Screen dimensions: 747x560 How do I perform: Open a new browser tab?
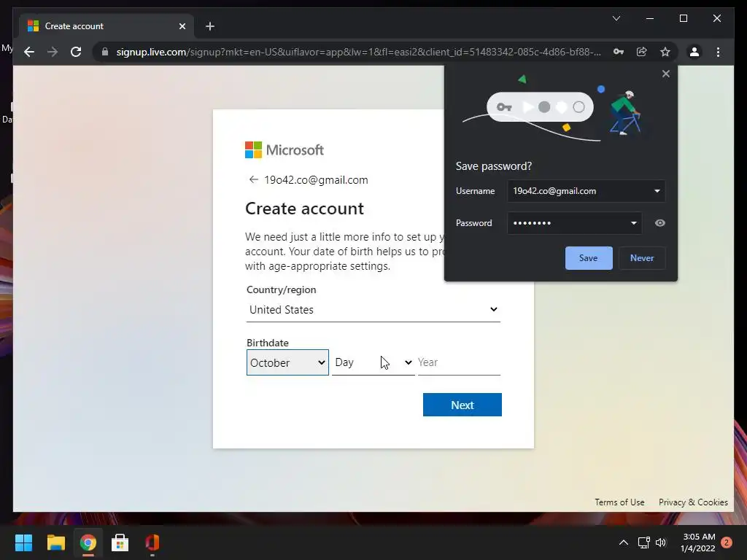click(210, 26)
